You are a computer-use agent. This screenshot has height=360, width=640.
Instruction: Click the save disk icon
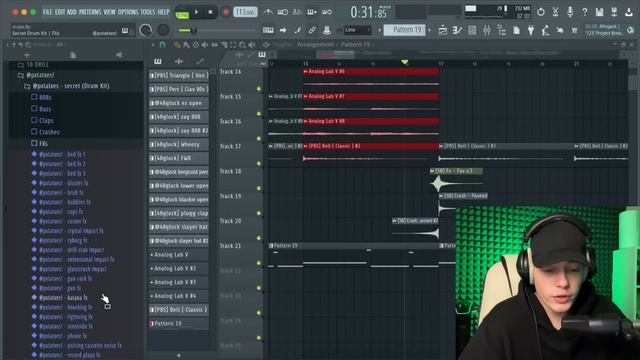point(599,12)
